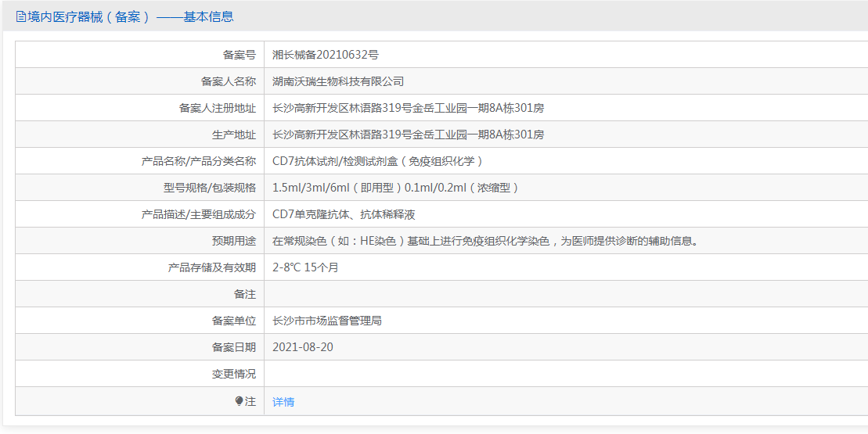Click the 备案人注册地址 label
The image size is (868, 434).
pyautogui.click(x=217, y=108)
